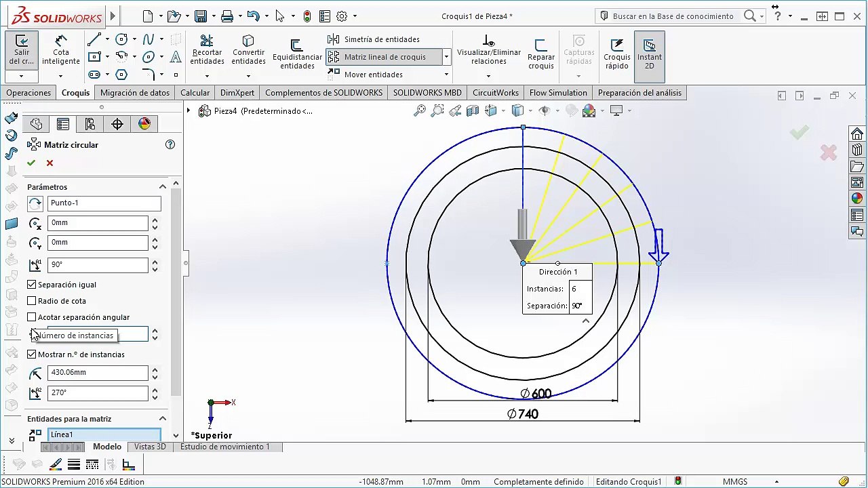Switch to Operaciones tab
This screenshot has width=868, height=488.
point(28,93)
